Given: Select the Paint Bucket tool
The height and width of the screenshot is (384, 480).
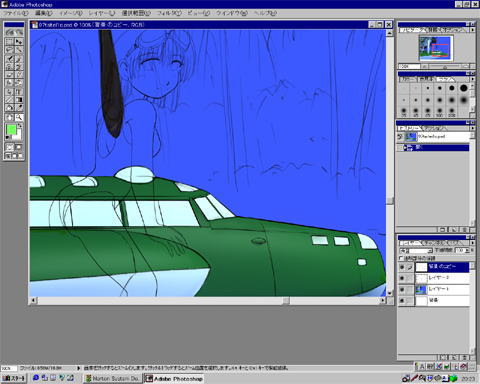Looking at the screenshot, I should [9, 107].
